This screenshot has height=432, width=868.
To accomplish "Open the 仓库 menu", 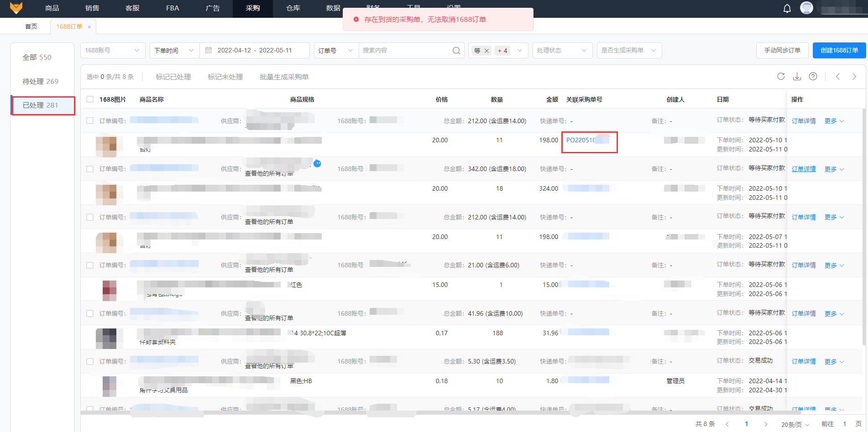I will [293, 8].
